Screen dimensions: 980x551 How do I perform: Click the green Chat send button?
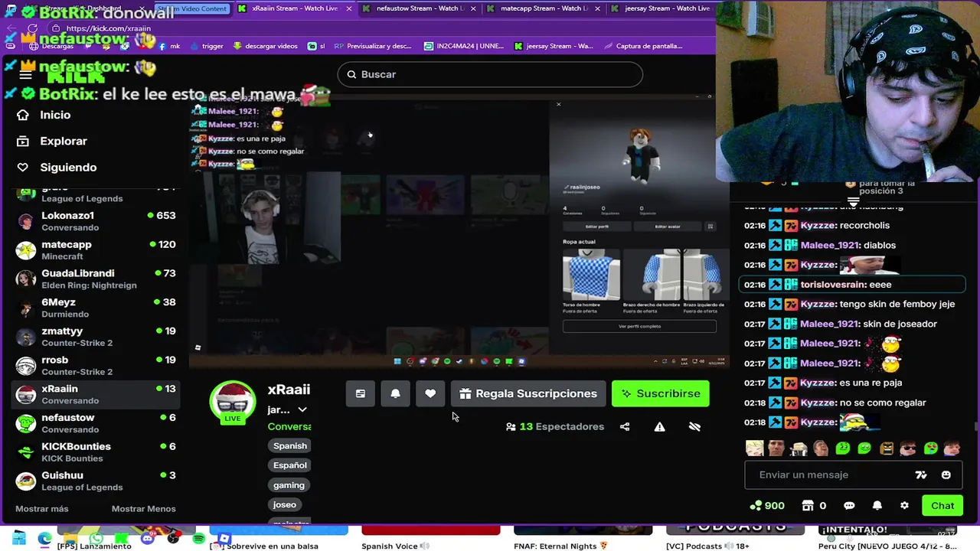[x=942, y=505]
